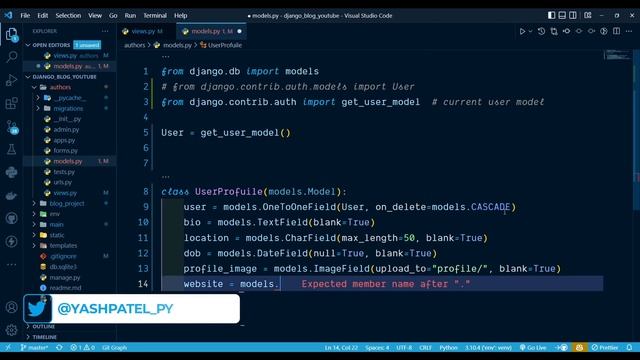This screenshot has width=640, height=360.
Task: Open the Python view in activity bar
Action: pyautogui.click(x=11, y=172)
